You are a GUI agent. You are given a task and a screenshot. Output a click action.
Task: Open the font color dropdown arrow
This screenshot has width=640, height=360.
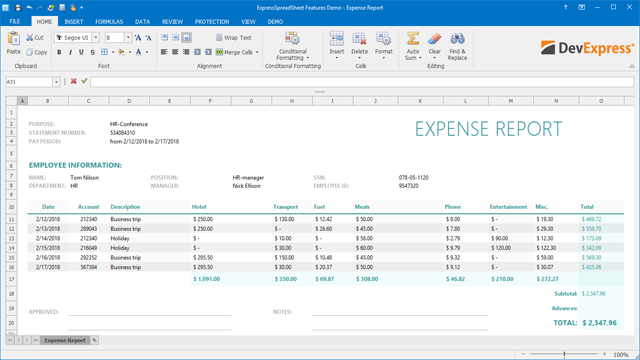(147, 52)
